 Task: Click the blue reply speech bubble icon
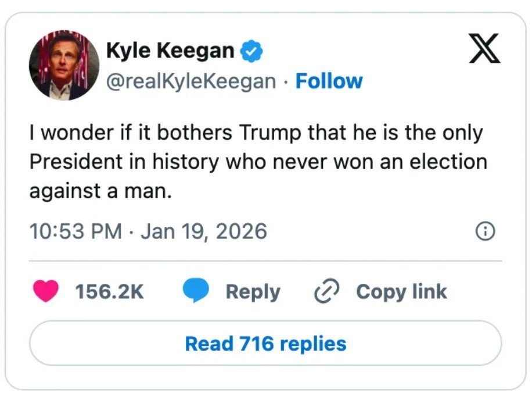coord(196,291)
